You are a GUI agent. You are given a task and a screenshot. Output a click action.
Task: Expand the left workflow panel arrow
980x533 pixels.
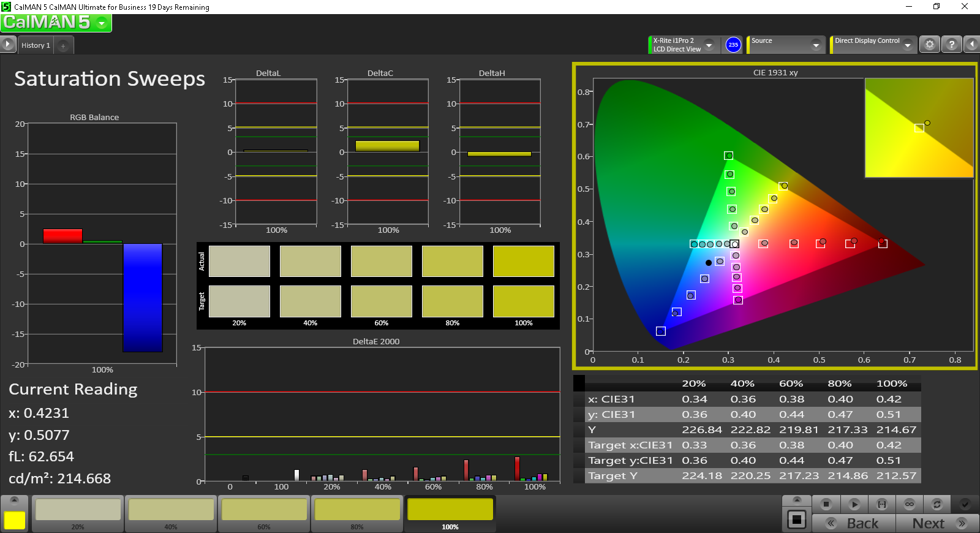7,45
